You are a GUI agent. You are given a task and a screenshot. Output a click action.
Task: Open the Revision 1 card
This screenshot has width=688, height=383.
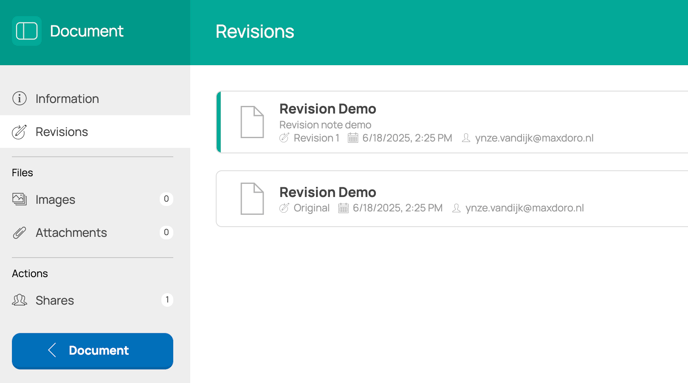coord(452,122)
